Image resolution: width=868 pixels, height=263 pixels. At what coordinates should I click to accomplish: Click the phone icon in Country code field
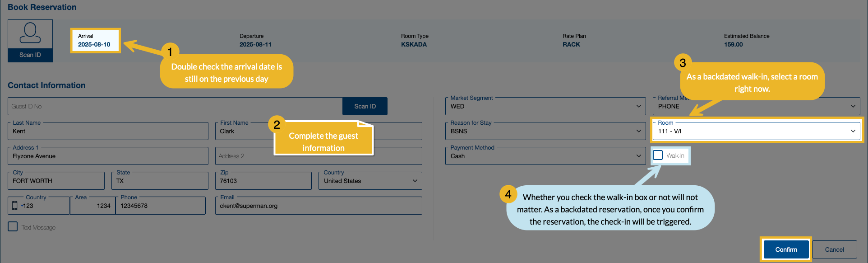15,206
